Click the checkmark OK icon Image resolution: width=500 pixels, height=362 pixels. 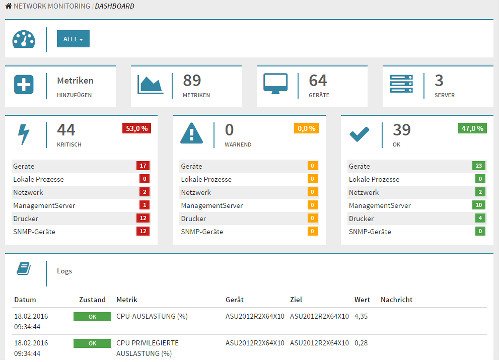pyautogui.click(x=359, y=134)
